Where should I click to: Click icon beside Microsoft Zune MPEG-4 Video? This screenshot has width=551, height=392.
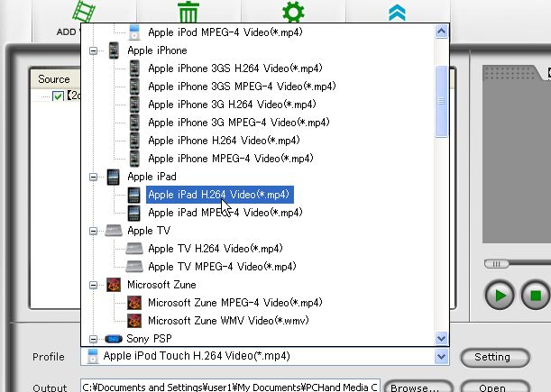134,303
